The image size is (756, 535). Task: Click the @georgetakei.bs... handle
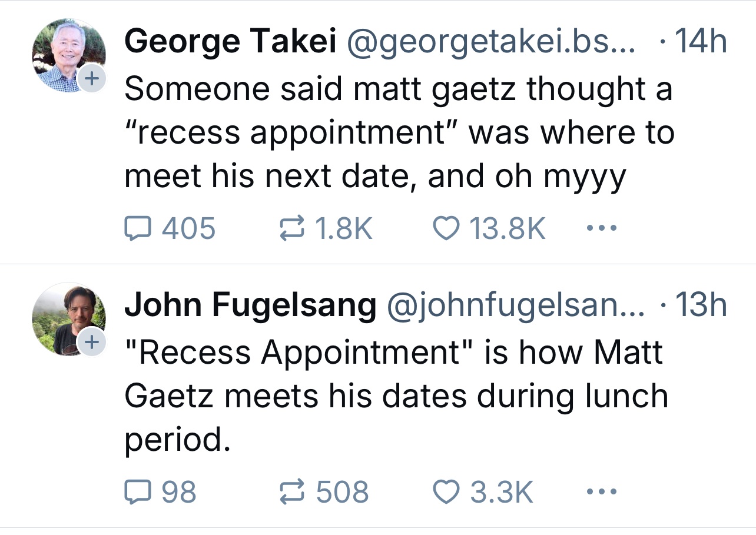(x=492, y=42)
